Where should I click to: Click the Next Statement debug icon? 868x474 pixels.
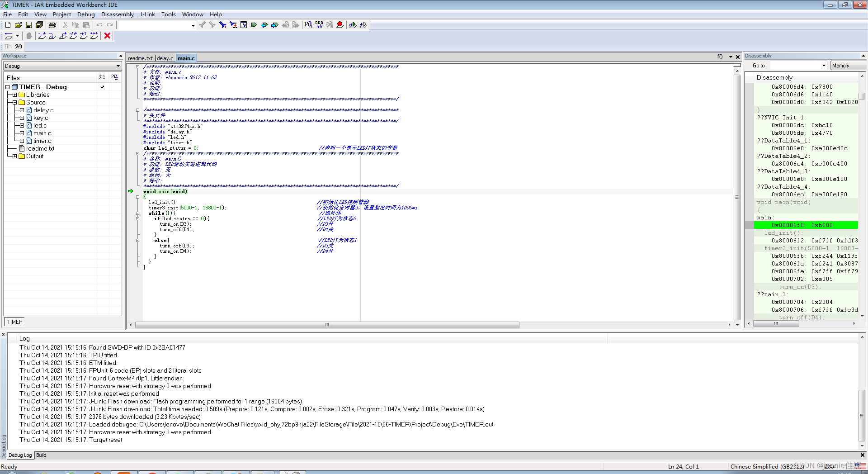pos(73,36)
